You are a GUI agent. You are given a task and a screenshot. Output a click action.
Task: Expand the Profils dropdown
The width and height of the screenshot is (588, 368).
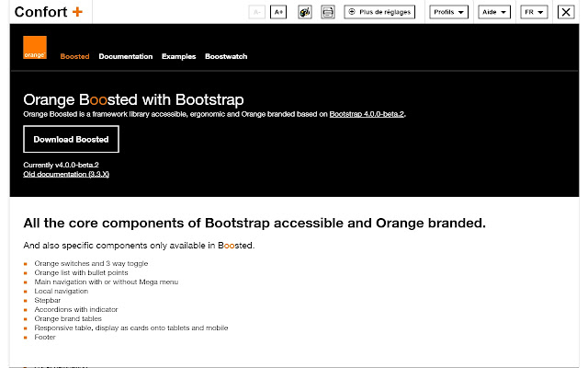pos(448,12)
